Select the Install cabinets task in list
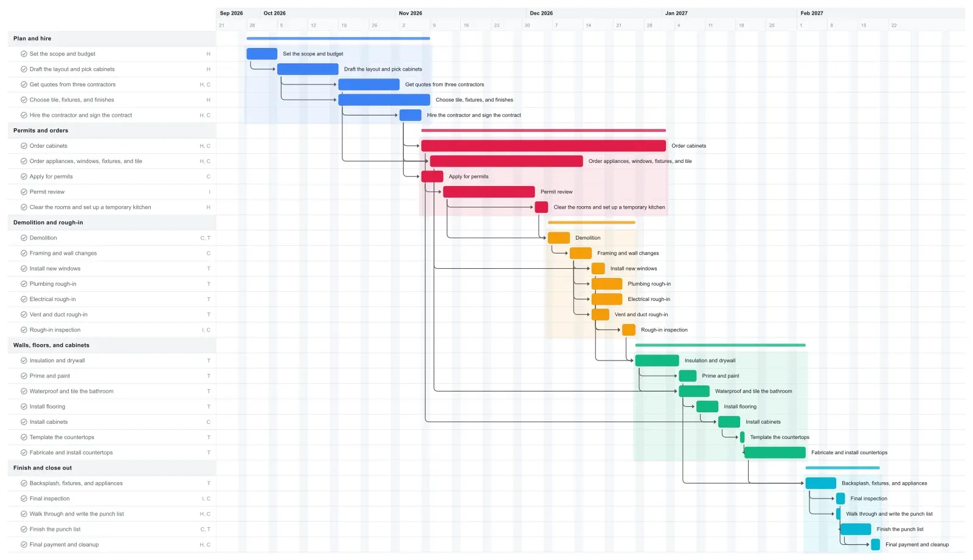The width and height of the screenshot is (973, 560). click(x=112, y=422)
